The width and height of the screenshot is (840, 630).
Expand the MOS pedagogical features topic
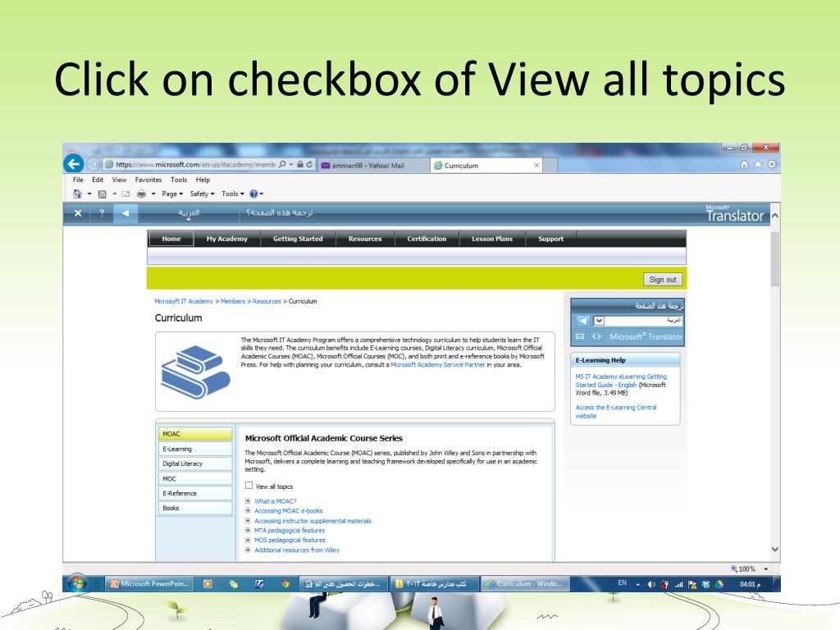(248, 540)
